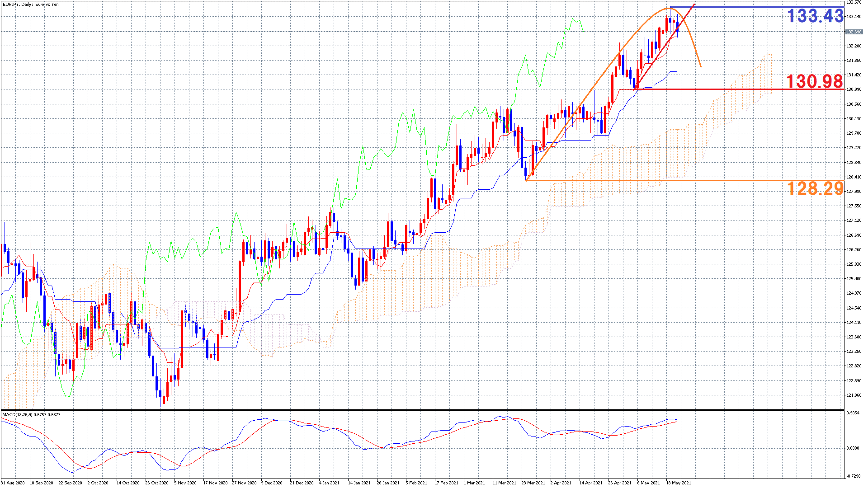
Task: Click the 126.260 price scale value
Action: [854, 249]
